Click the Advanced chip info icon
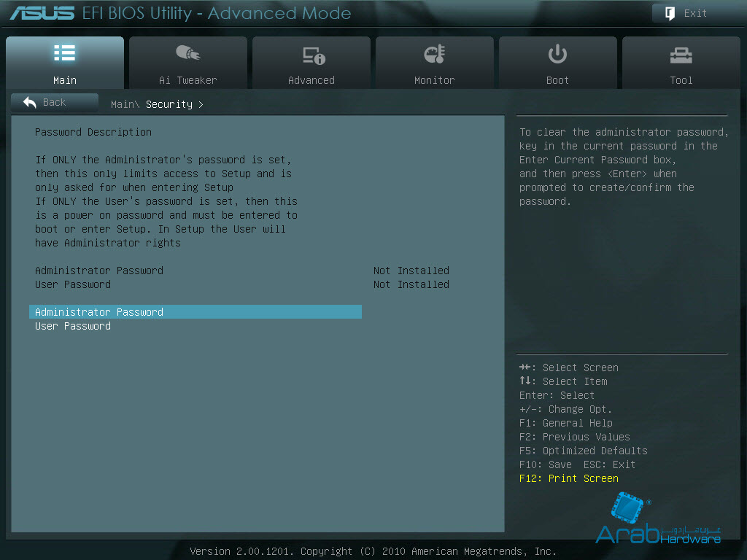747x560 pixels. click(x=314, y=55)
